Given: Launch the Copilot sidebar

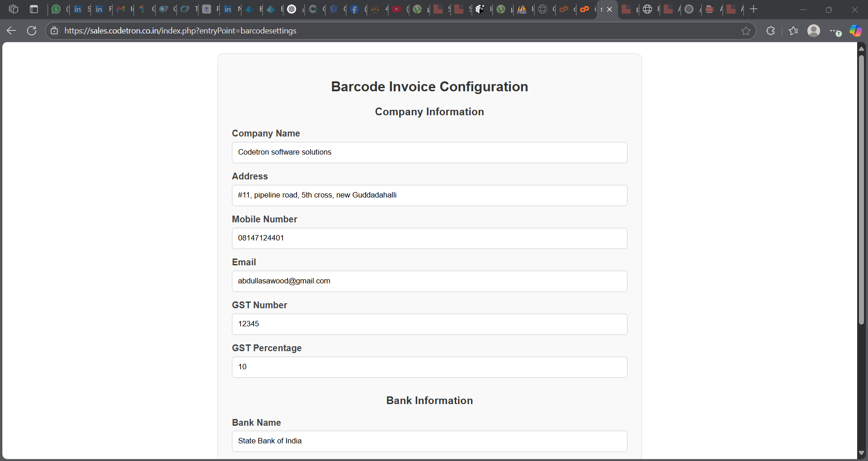Looking at the screenshot, I should (856, 31).
